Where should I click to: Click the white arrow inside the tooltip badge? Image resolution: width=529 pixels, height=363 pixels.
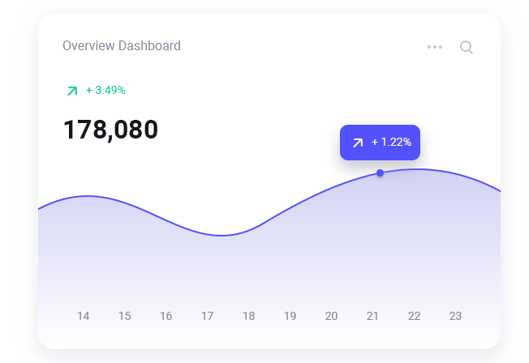pyautogui.click(x=358, y=143)
